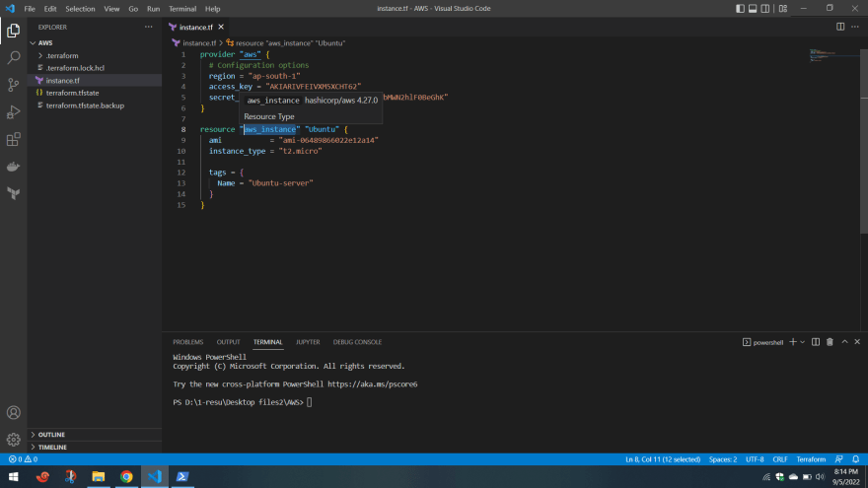Viewport: 868px width, 488px height.
Task: Collapse the AWS folder root
Action: coord(95,42)
